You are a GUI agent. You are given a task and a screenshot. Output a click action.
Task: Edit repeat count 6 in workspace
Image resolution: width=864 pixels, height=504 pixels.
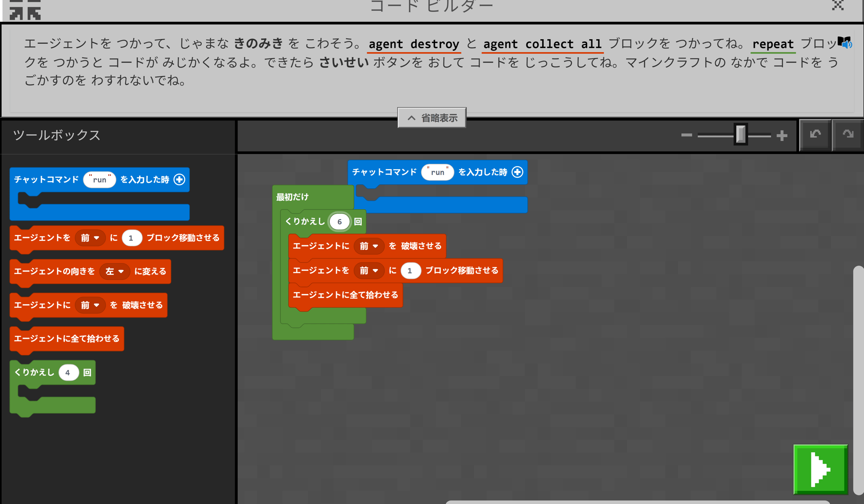point(340,221)
